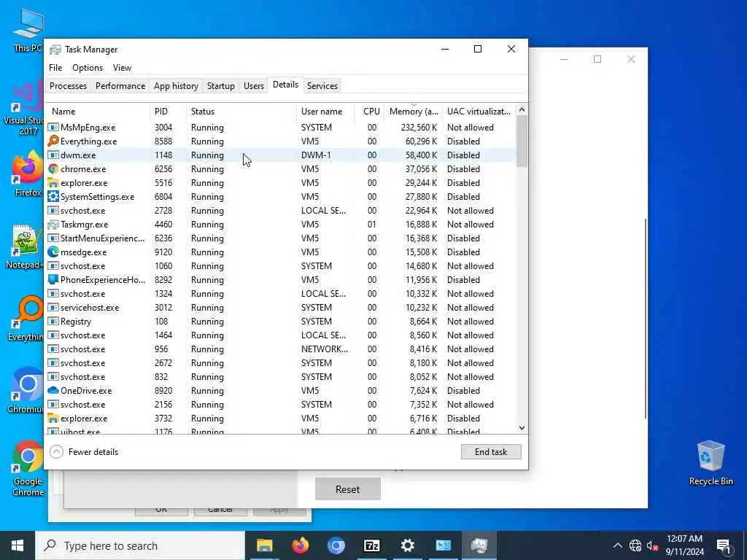Click the dwm.exe process icon
This screenshot has width=747, height=560.
pyautogui.click(x=53, y=155)
